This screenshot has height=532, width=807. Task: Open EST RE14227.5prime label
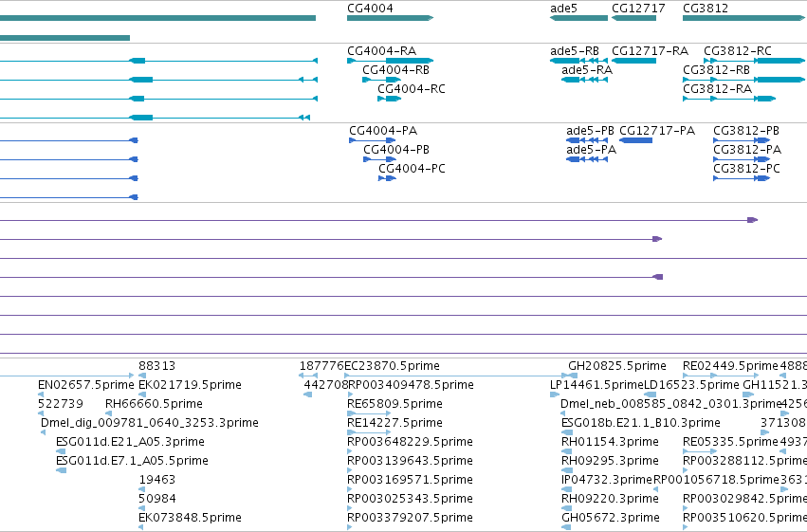click(x=394, y=423)
